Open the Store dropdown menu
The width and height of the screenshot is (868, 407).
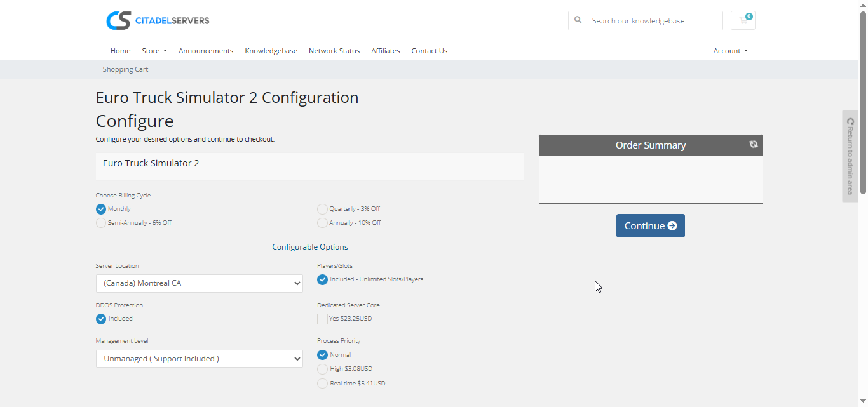154,51
